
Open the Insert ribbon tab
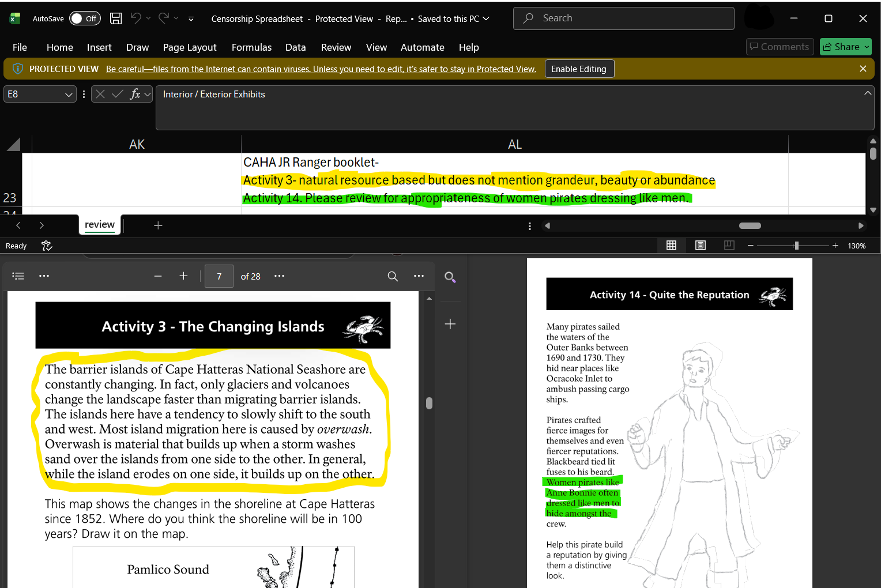pos(99,47)
